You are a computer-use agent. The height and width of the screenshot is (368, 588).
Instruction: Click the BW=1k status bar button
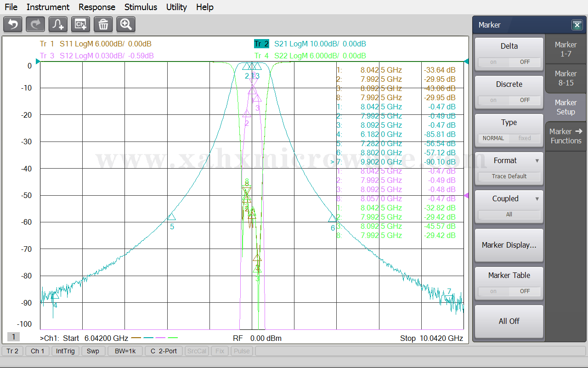[x=125, y=351]
